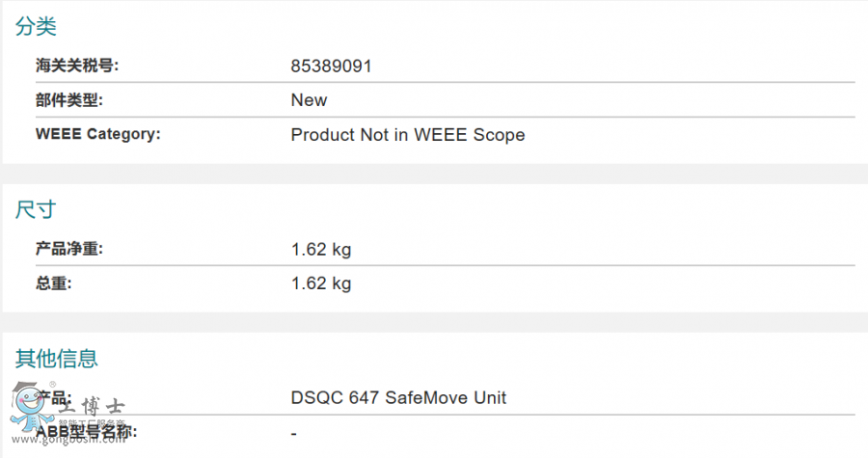Select the customs code value 85389091
Viewport: 868px width, 458px height.
click(331, 67)
